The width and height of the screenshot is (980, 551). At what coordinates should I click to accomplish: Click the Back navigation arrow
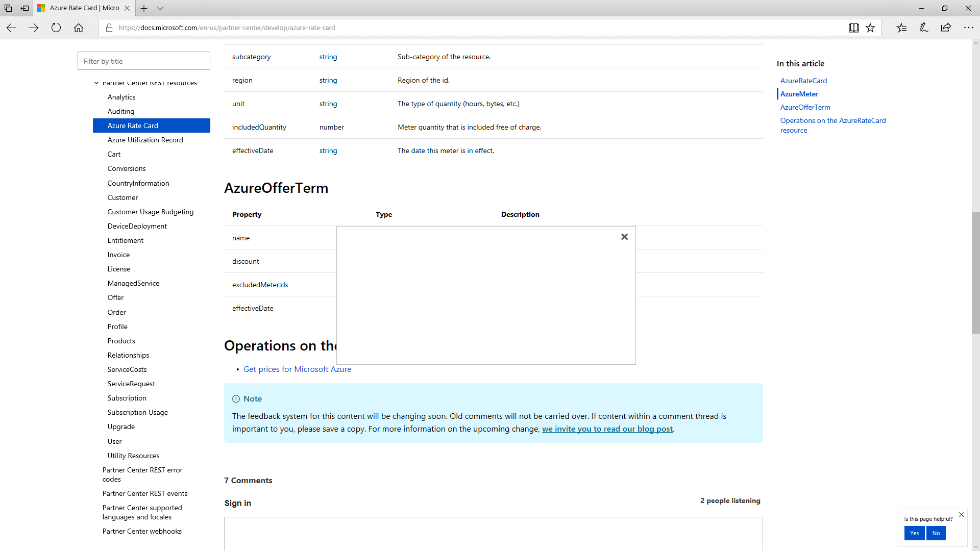(x=11, y=28)
